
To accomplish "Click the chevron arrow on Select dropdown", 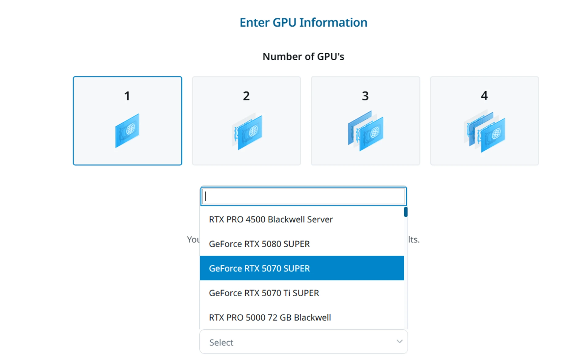I will coord(399,341).
